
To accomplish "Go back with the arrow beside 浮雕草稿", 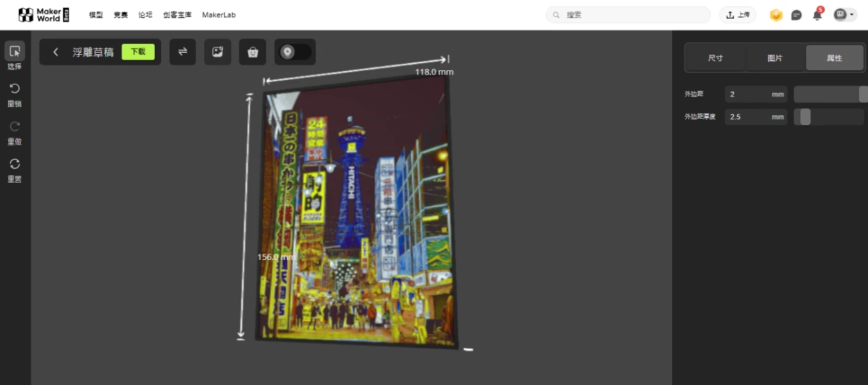I will click(x=56, y=52).
